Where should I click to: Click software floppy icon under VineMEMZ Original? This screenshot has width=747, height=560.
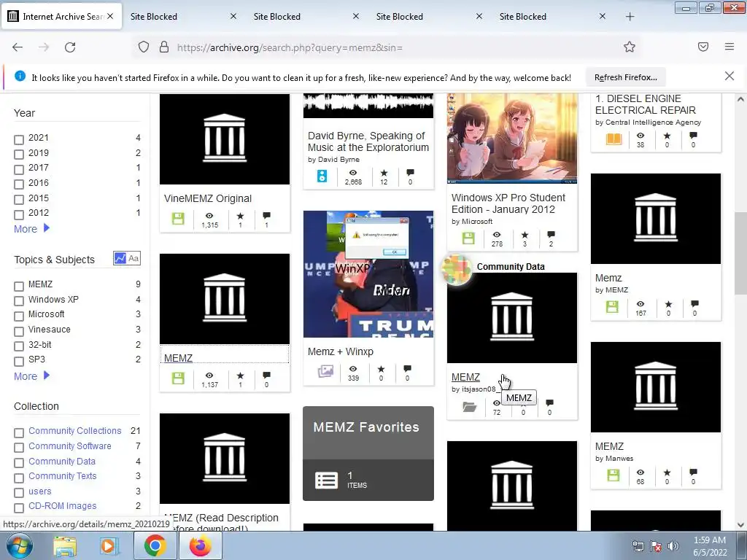178,219
